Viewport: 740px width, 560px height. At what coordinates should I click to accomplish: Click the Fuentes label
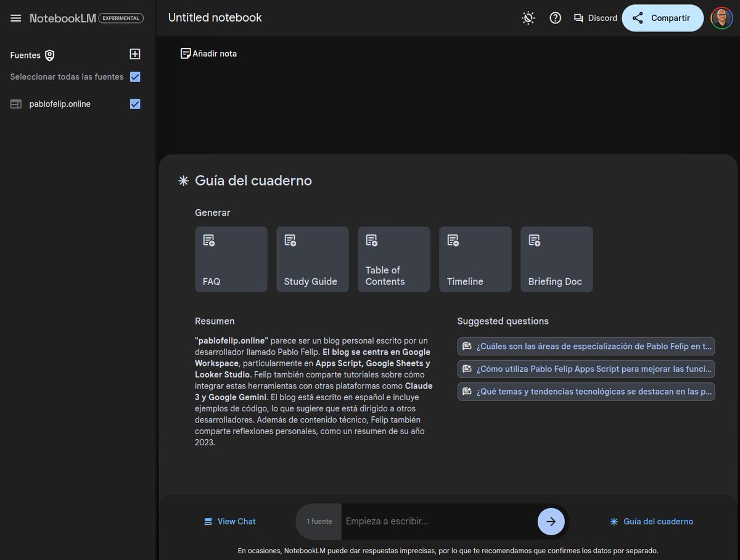coord(25,55)
